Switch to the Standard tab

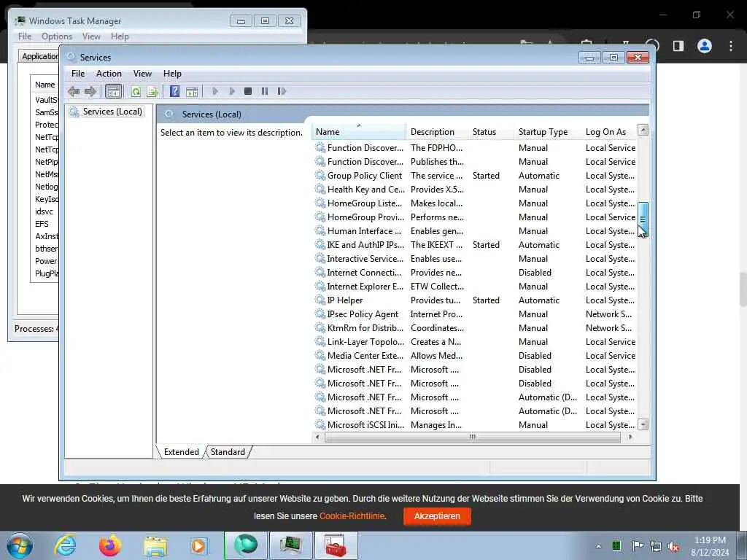(228, 452)
